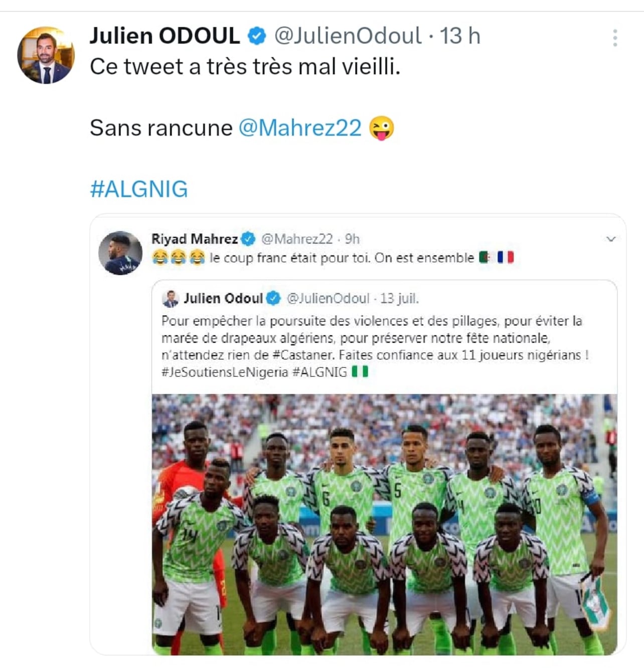Click the 13 juil. date of nested tweet
Image resolution: width=644 pixels, height=668 pixels.
tap(399, 299)
